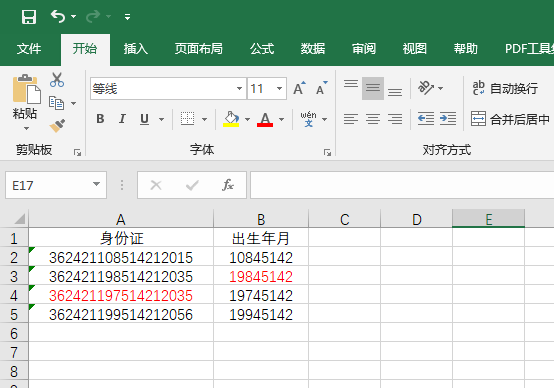Switch to the 开始 ribbon tab
Screen dimensions: 554x388
pos(85,49)
